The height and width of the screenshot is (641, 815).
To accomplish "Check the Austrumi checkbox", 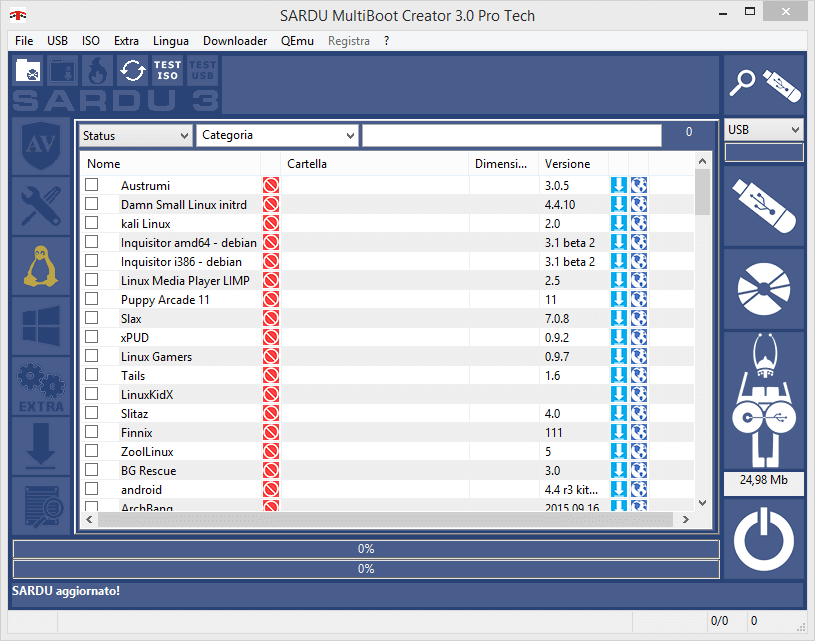I will pyautogui.click(x=91, y=185).
